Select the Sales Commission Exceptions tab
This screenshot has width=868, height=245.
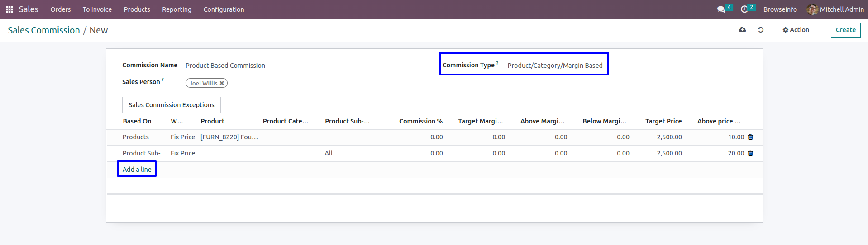pyautogui.click(x=172, y=105)
